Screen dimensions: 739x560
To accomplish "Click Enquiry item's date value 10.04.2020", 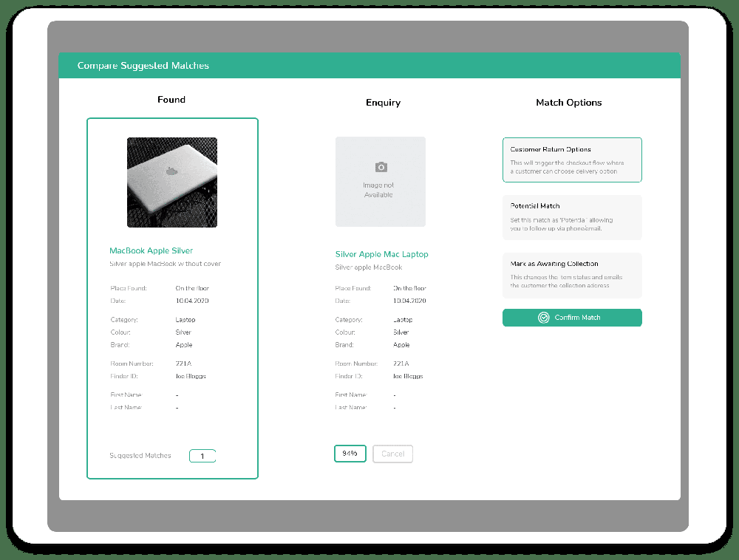I will [409, 301].
